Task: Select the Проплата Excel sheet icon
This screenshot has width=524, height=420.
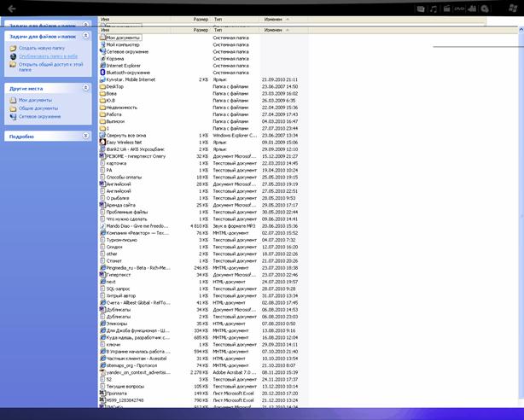Action: tap(102, 394)
